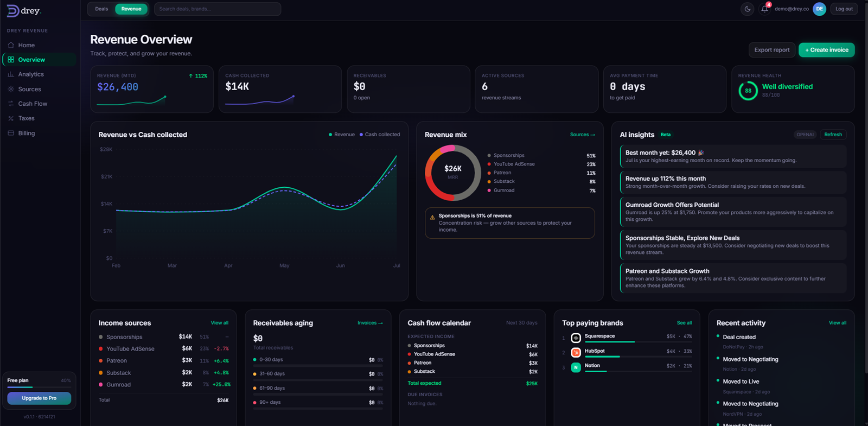Click the Create invoice button
Image resolution: width=868 pixels, height=426 pixels.
[x=826, y=50]
